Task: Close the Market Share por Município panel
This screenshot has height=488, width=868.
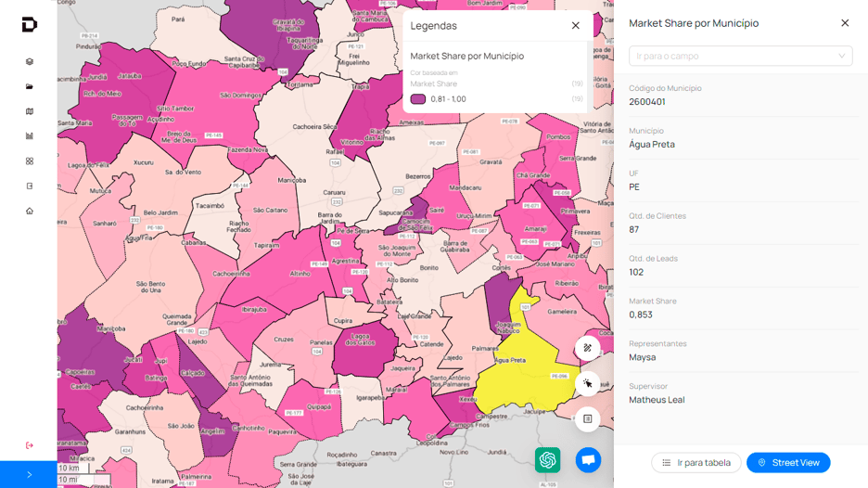Action: [x=845, y=22]
